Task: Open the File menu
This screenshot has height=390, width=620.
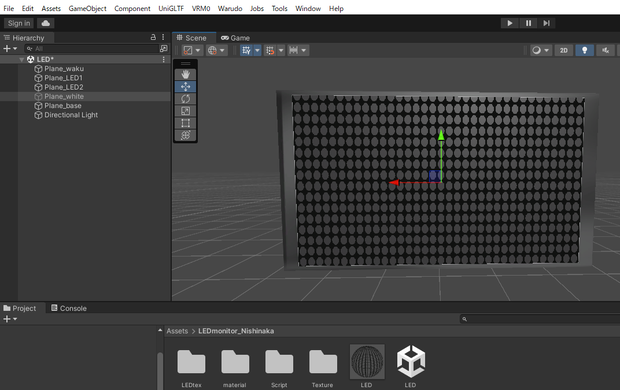Action: (x=9, y=8)
